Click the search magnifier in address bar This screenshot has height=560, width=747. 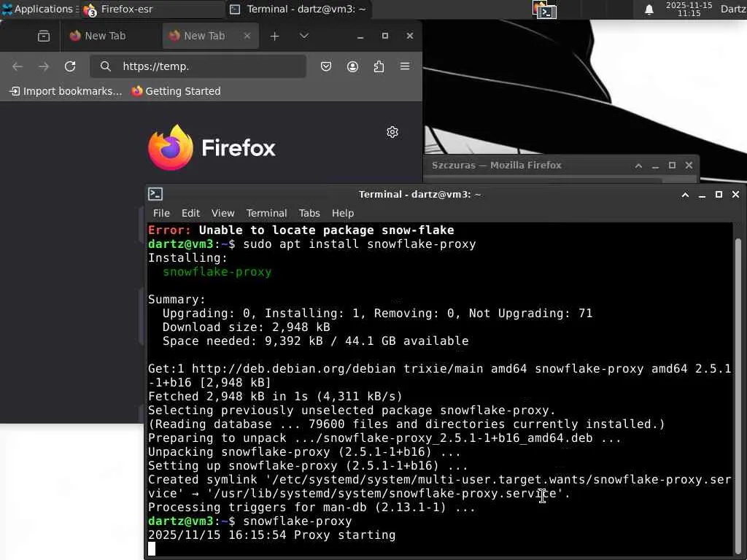click(105, 66)
